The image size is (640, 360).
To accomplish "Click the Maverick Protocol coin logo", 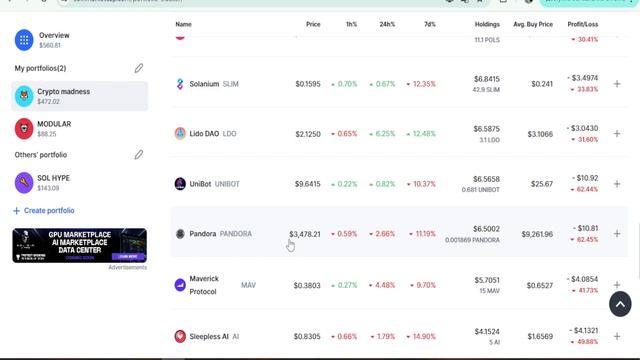I will (180, 285).
